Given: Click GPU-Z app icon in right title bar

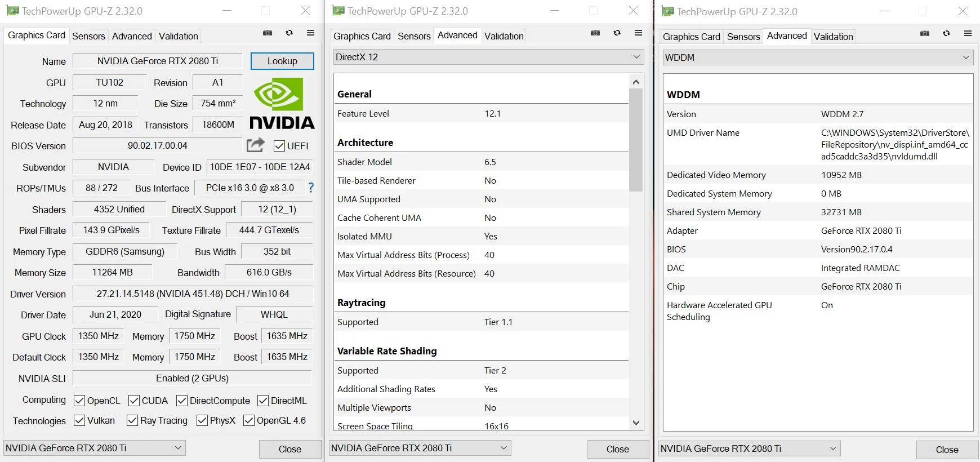Looking at the screenshot, I should [667, 11].
